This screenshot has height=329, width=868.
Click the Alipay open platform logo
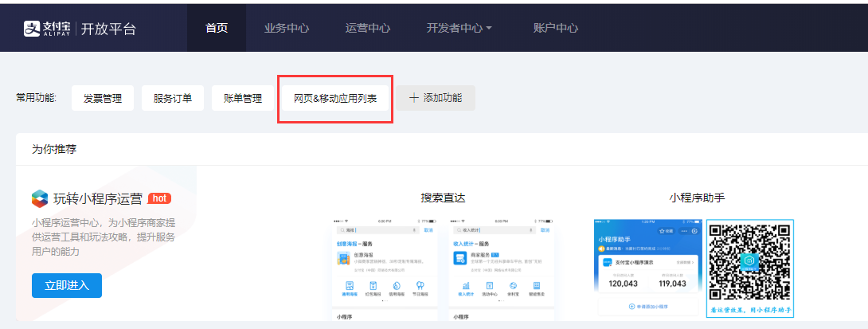(80, 28)
